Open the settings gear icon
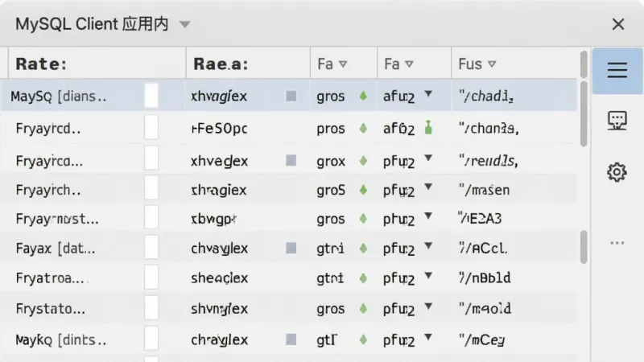644x362 pixels. pos(617,172)
